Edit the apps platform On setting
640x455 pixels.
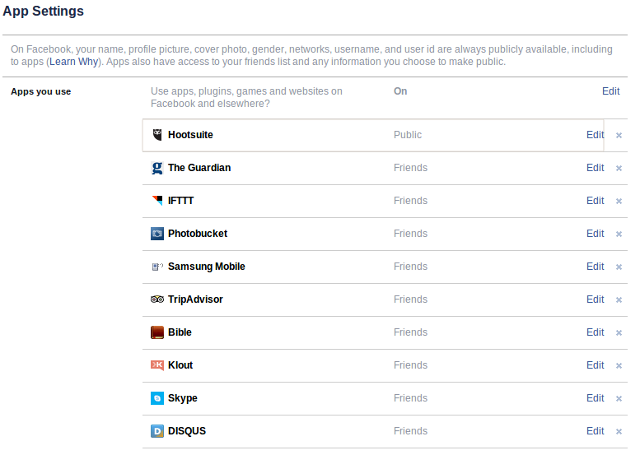610,91
